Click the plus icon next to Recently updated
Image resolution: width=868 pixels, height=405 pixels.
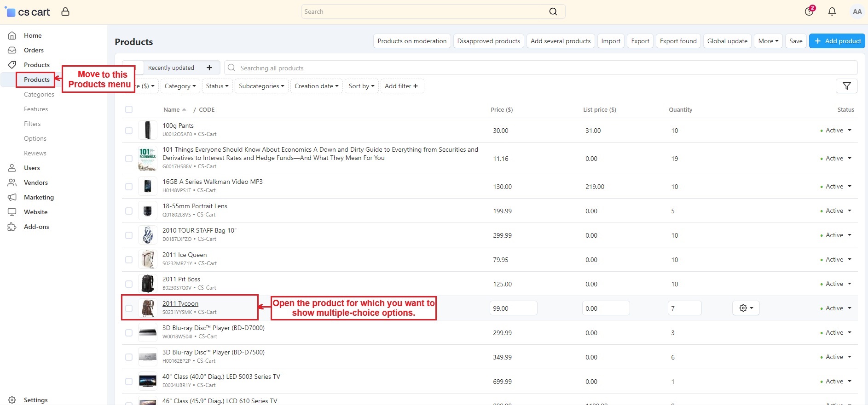(x=209, y=68)
